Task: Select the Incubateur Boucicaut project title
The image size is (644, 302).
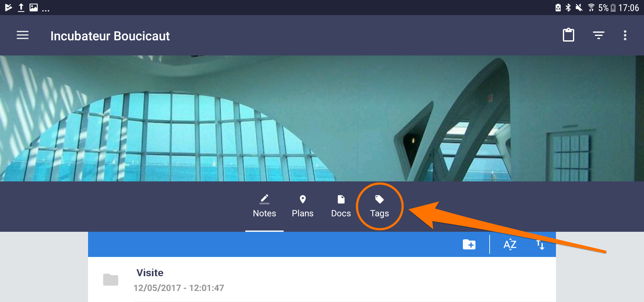Action: (110, 36)
